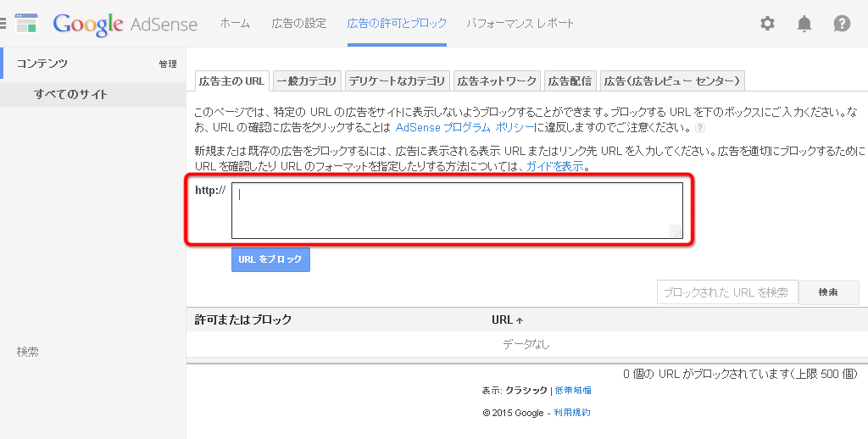Click the データなし table text
Image resolution: width=868 pixels, height=439 pixels.
click(x=526, y=344)
